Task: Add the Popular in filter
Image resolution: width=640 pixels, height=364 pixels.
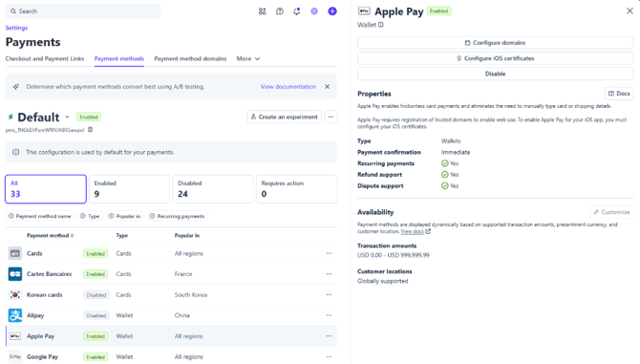Action: (x=124, y=216)
